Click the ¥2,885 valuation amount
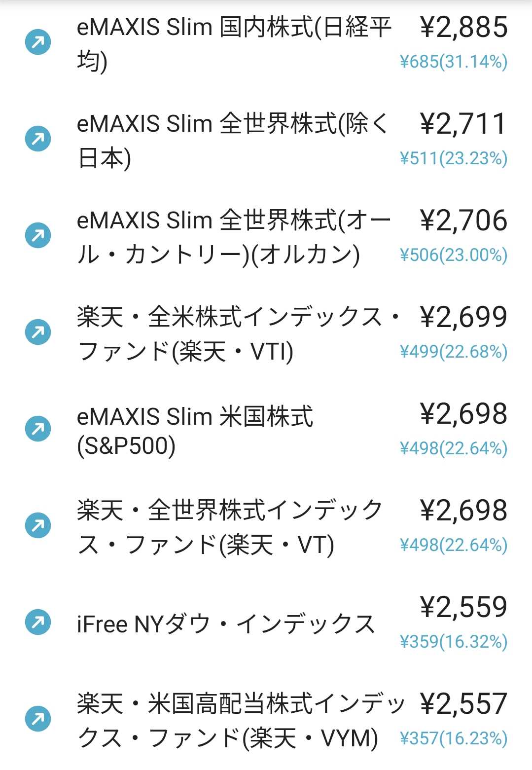 (463, 27)
